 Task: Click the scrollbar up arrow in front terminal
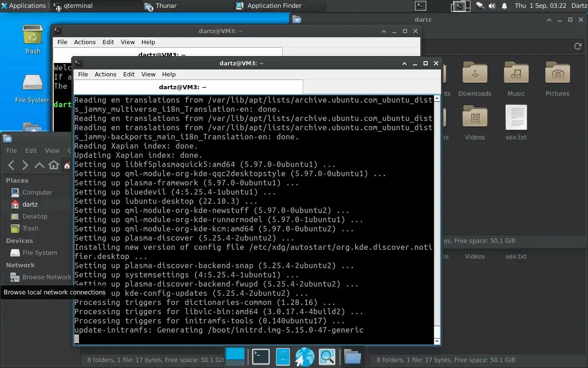[437, 98]
